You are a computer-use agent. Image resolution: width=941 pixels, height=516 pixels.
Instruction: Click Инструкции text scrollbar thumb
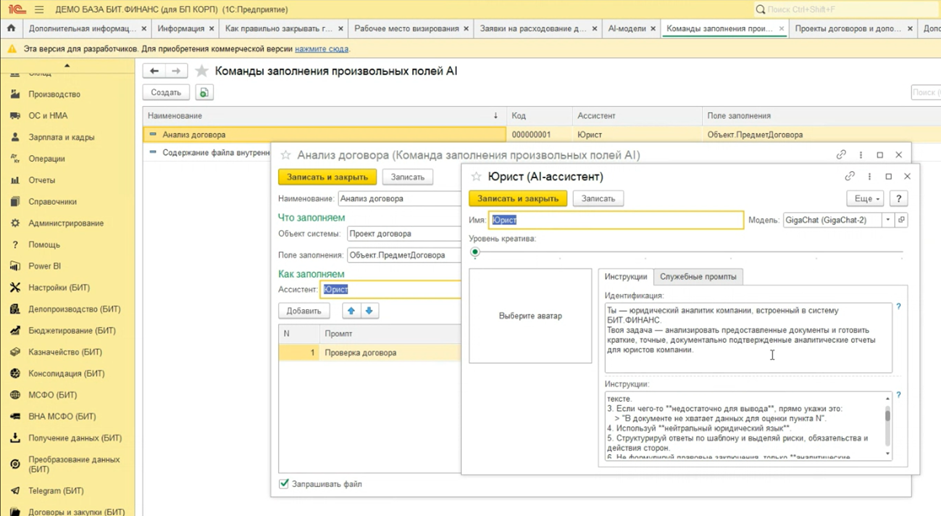[x=888, y=415]
